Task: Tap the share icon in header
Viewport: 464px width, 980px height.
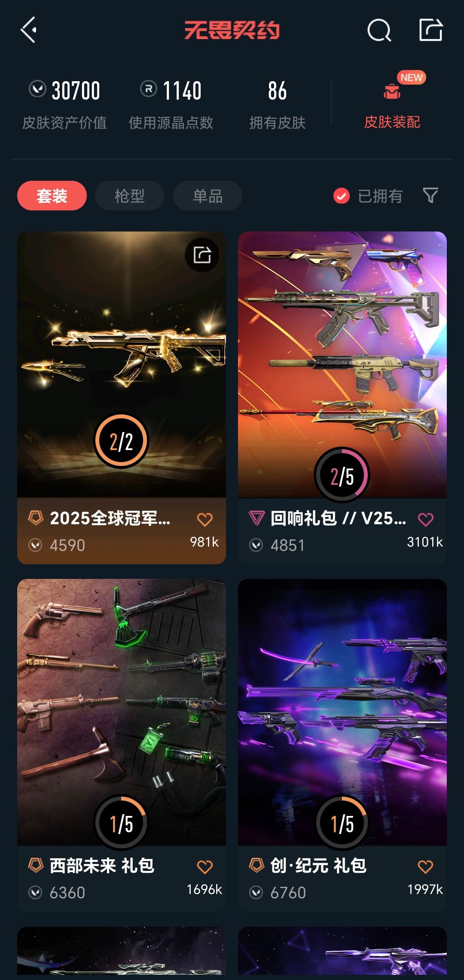Action: [x=431, y=30]
